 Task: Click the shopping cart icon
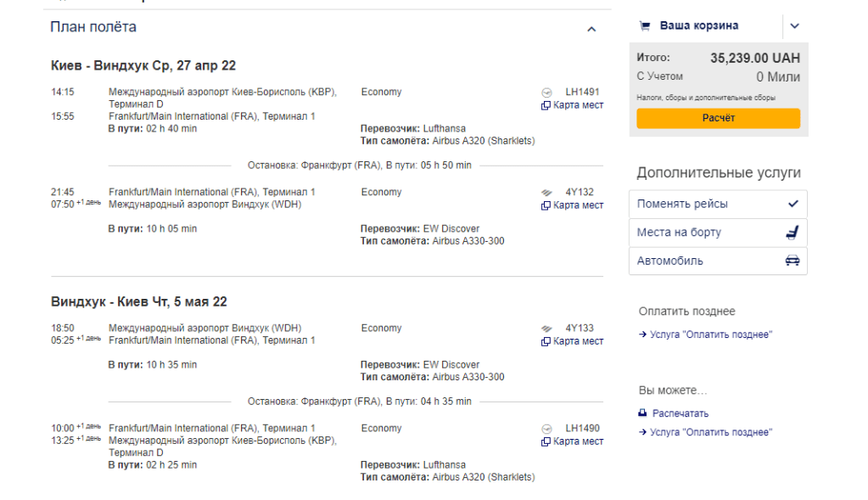(645, 25)
